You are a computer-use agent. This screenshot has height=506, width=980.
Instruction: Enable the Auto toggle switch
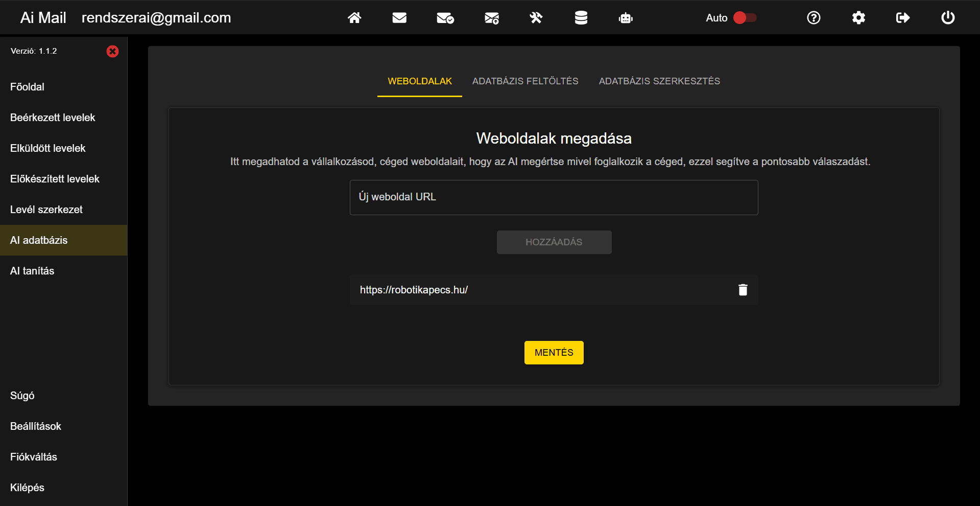pos(745,17)
